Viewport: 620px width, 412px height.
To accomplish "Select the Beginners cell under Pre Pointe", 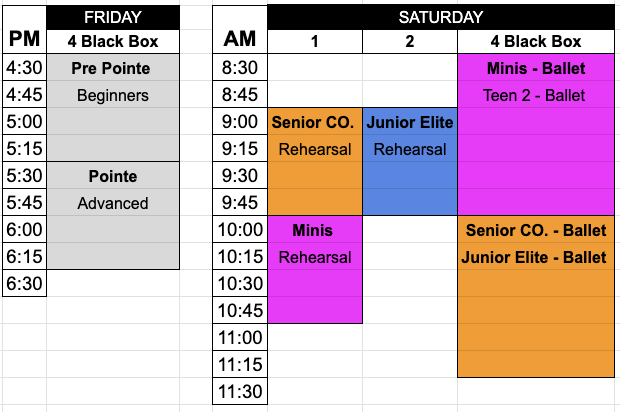I will click(113, 95).
